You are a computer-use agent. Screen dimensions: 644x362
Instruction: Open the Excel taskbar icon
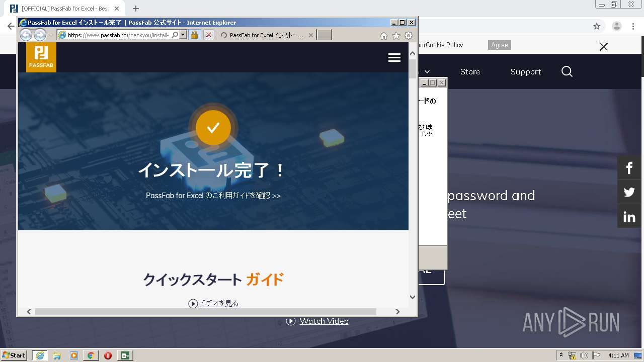click(125, 355)
